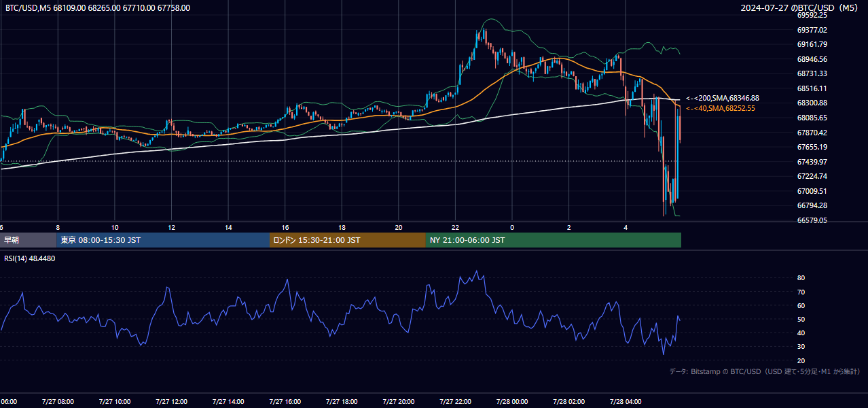Click the 69377.02 price axis label
This screenshot has width=868, height=408.
812,30
